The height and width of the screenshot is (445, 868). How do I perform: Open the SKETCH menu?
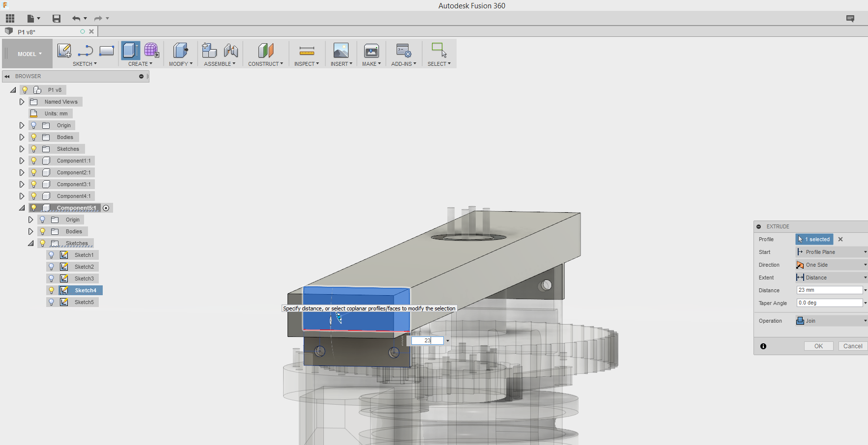(x=85, y=64)
